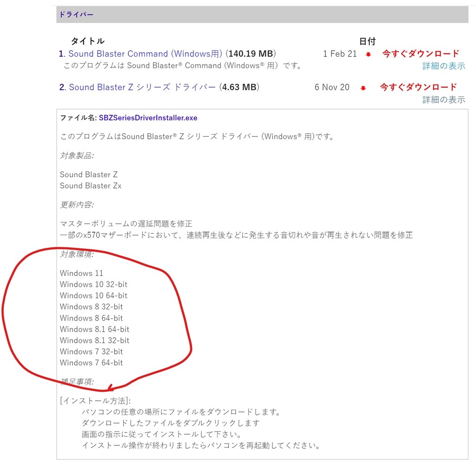The width and height of the screenshot is (476, 464).
Task: Click 今すぐダウンロード for Sound Blaster Command
Action: (420, 54)
